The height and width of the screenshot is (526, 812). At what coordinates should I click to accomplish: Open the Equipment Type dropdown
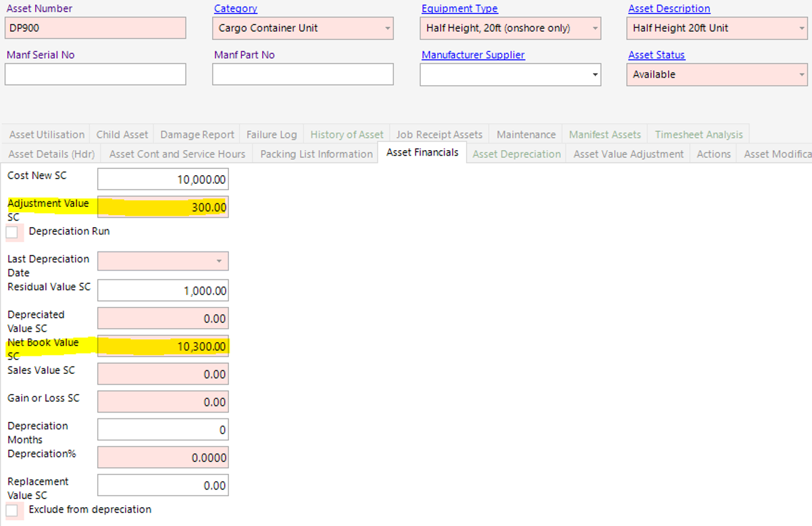(x=593, y=28)
